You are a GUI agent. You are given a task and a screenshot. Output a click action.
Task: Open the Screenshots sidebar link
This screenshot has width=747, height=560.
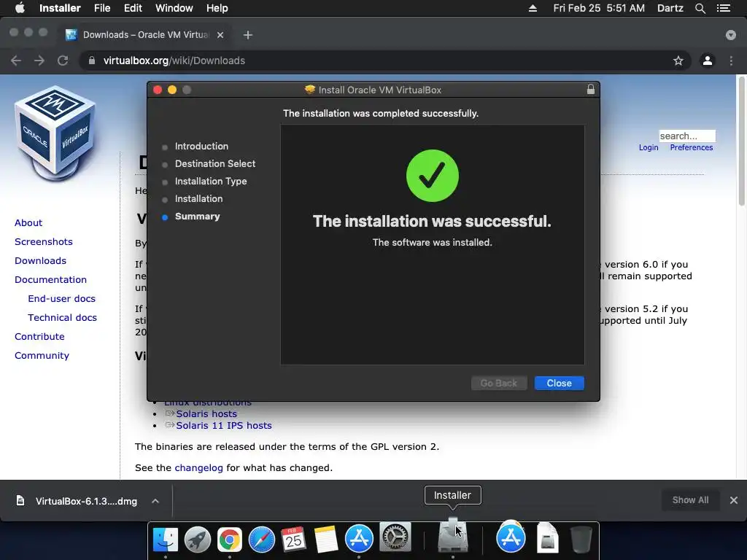43,242
